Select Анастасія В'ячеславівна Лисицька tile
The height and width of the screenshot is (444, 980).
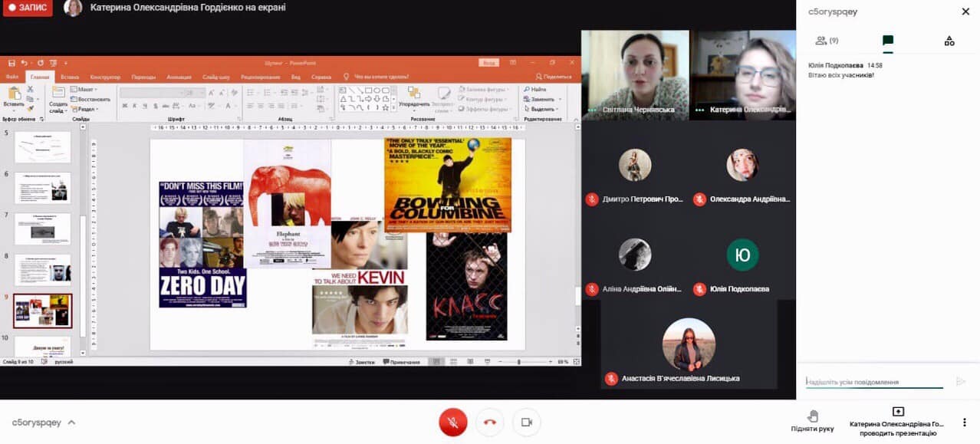tap(689, 344)
